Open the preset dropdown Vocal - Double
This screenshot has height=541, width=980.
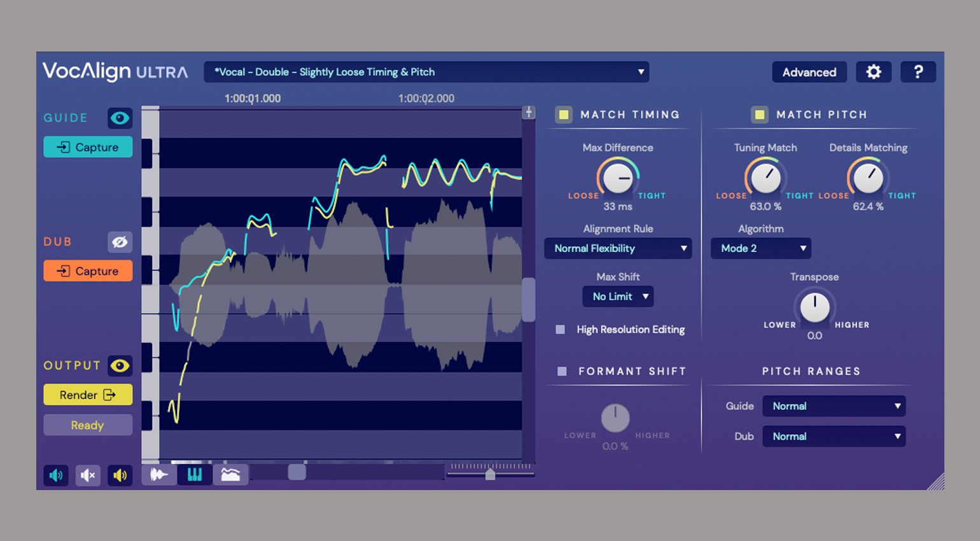click(426, 72)
